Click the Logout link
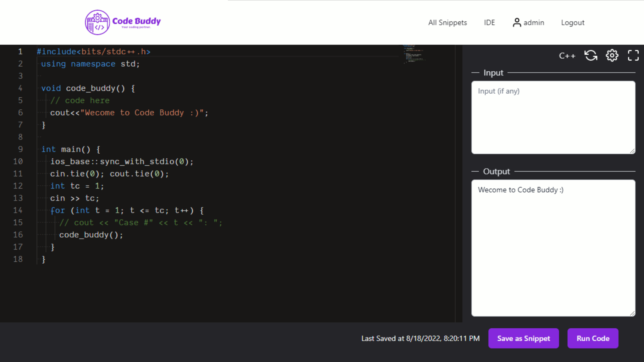 572,23
